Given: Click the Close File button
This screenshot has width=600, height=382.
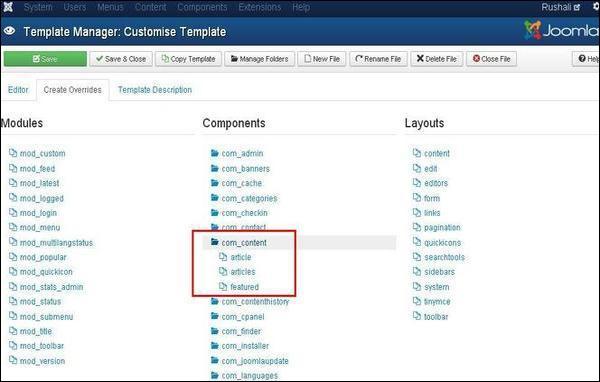Looking at the screenshot, I should 491,59.
